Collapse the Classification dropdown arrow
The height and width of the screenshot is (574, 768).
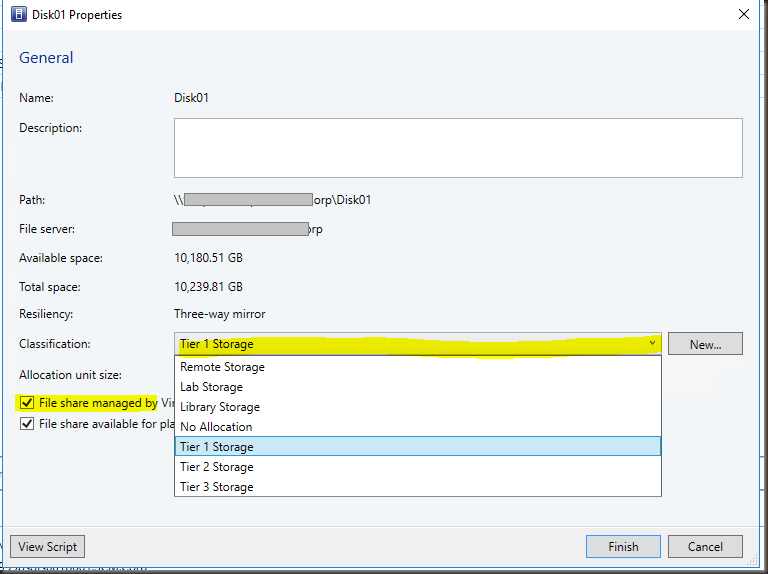(x=652, y=344)
